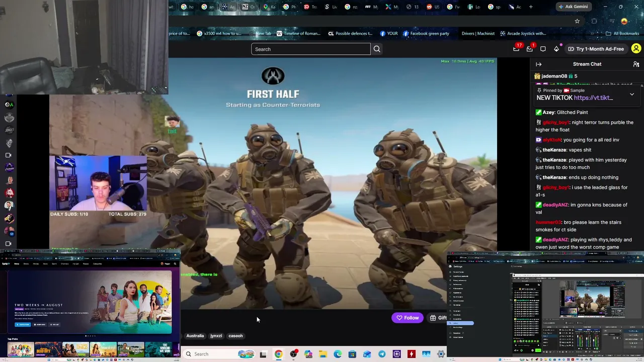Open the chat community users icon
The width and height of the screenshot is (644, 362).
636,64
